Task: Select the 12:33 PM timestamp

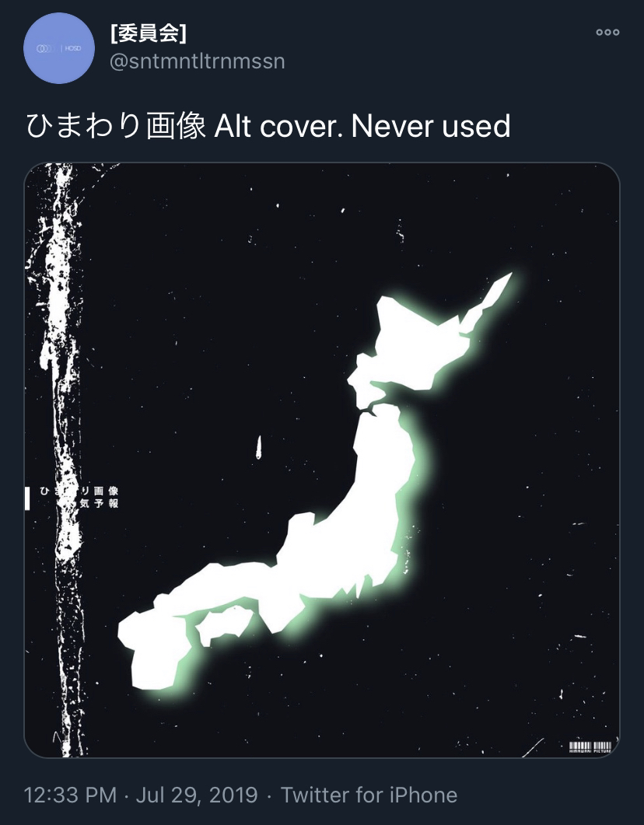Action: pyautogui.click(x=70, y=795)
